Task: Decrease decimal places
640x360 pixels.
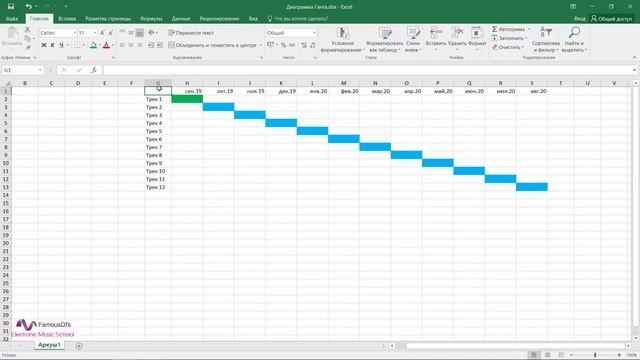Action: 313,45
